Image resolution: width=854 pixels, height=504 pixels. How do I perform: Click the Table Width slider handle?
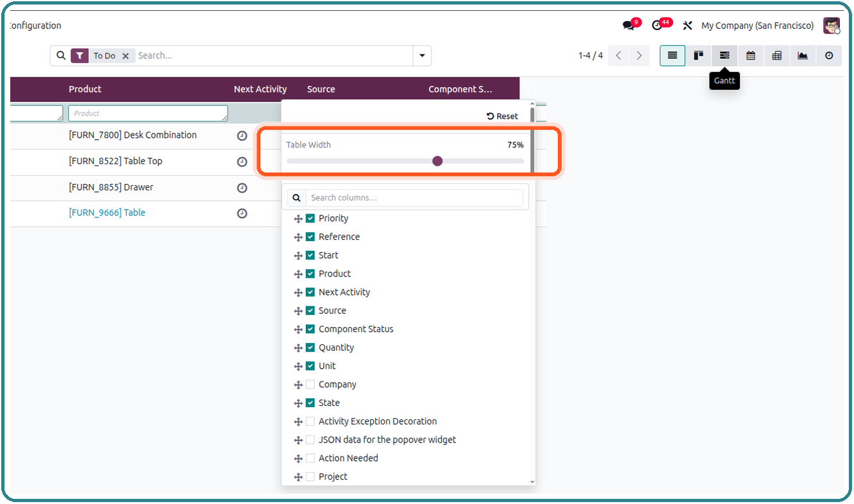437,161
